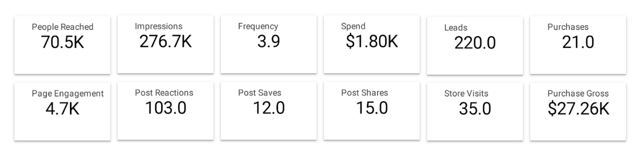Select the $27.26K purchase gross value
Image resolution: width=644 pixels, height=164 pixels.
point(578,109)
